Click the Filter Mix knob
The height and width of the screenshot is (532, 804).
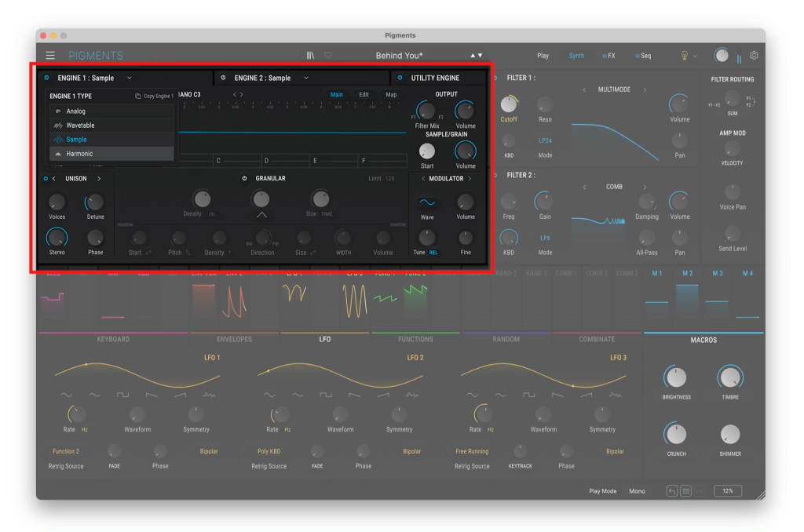[x=426, y=110]
